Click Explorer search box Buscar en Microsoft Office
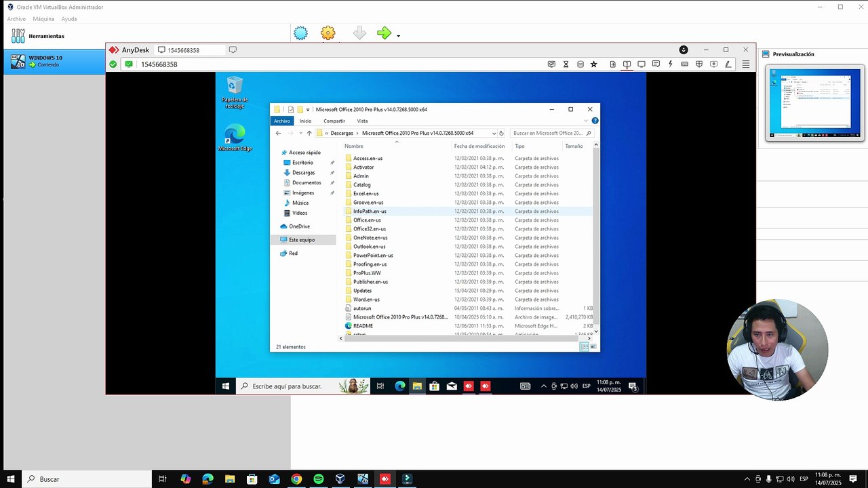868x488 pixels. [x=552, y=134]
